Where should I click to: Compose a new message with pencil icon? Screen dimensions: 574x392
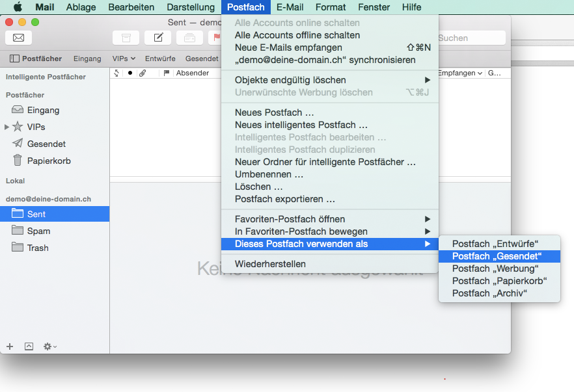click(x=157, y=38)
